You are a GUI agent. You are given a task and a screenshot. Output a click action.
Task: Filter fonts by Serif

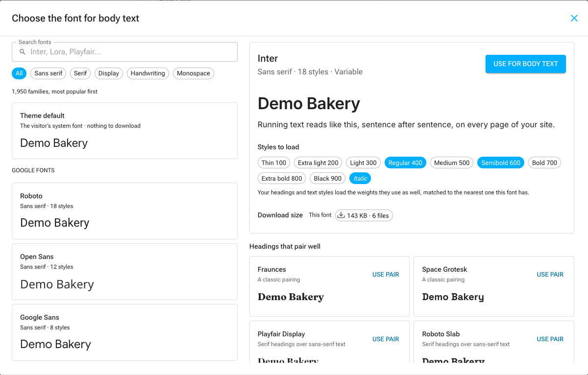(x=80, y=73)
